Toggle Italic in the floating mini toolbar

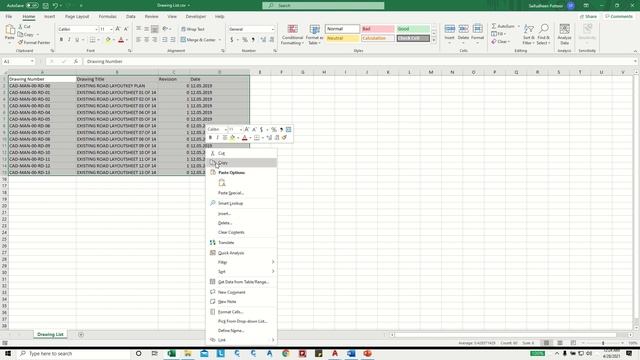(x=217, y=138)
